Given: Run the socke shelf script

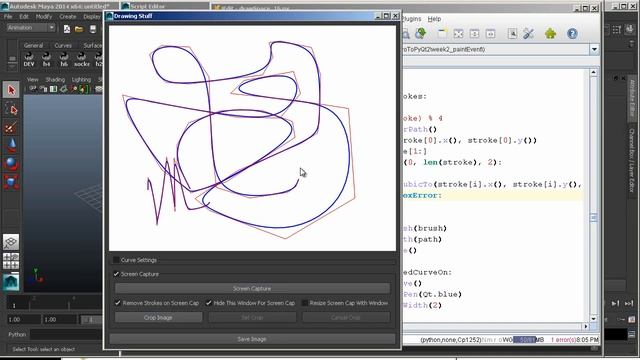Looking at the screenshot, I should (81, 60).
